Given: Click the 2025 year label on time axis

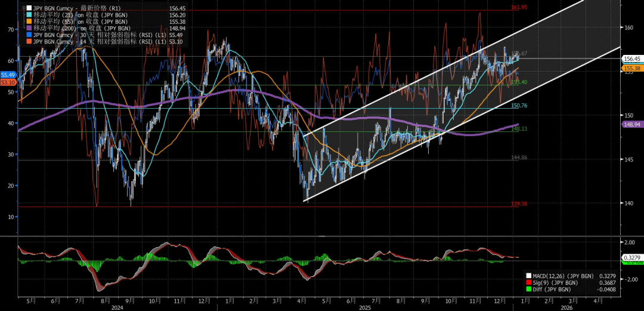Looking at the screenshot, I should tap(364, 308).
